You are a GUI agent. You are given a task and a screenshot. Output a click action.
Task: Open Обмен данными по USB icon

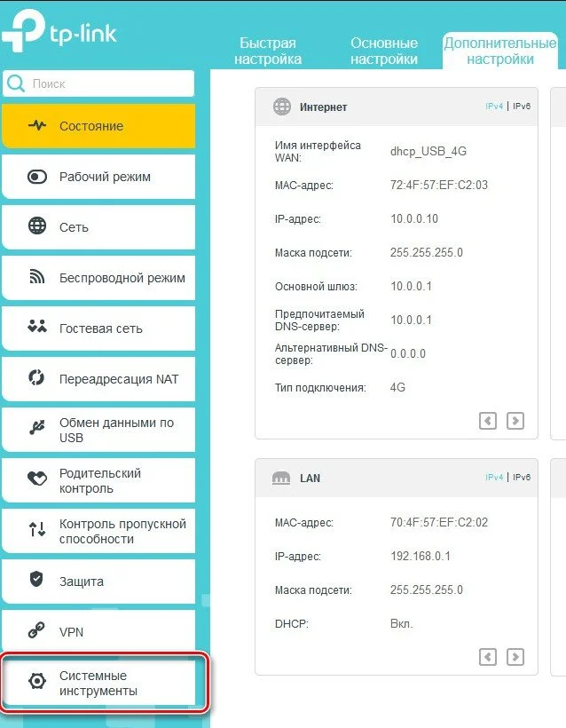[37, 428]
